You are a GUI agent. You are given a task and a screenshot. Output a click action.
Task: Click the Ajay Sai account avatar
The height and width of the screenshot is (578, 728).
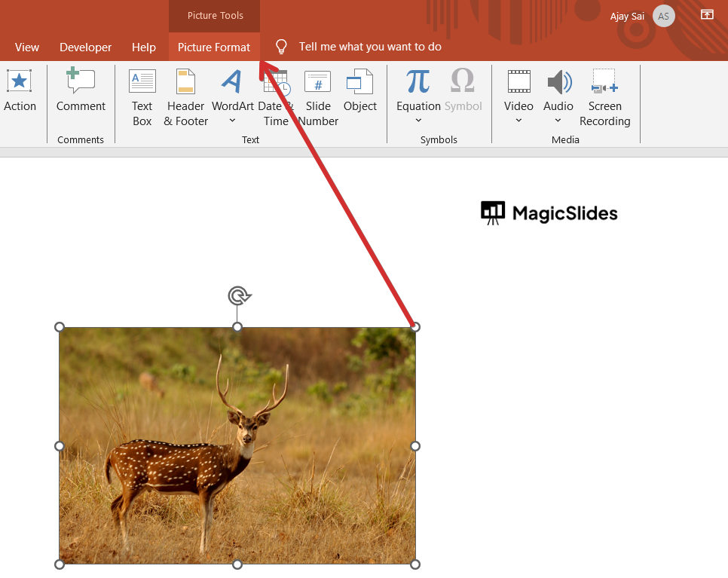663,16
